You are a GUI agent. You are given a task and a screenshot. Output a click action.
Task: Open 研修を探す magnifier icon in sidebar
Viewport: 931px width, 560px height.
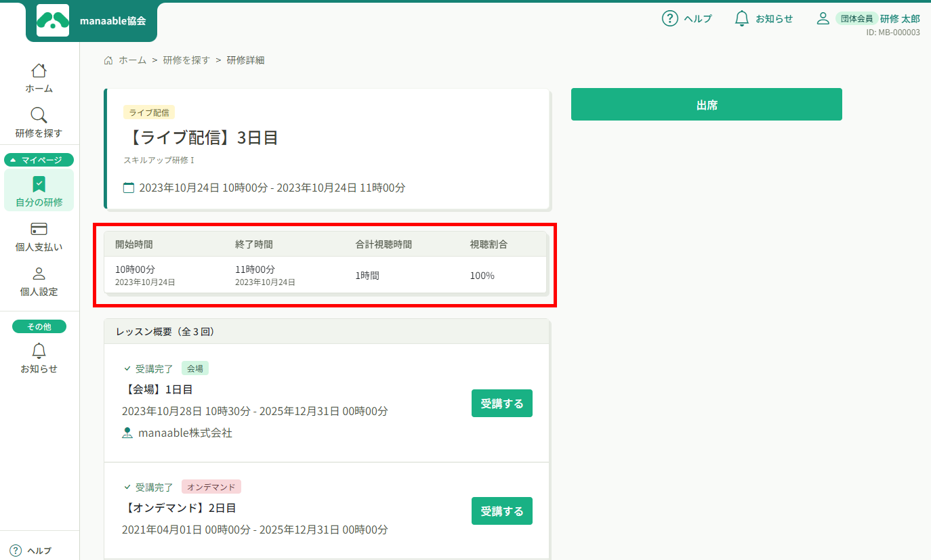pos(39,115)
